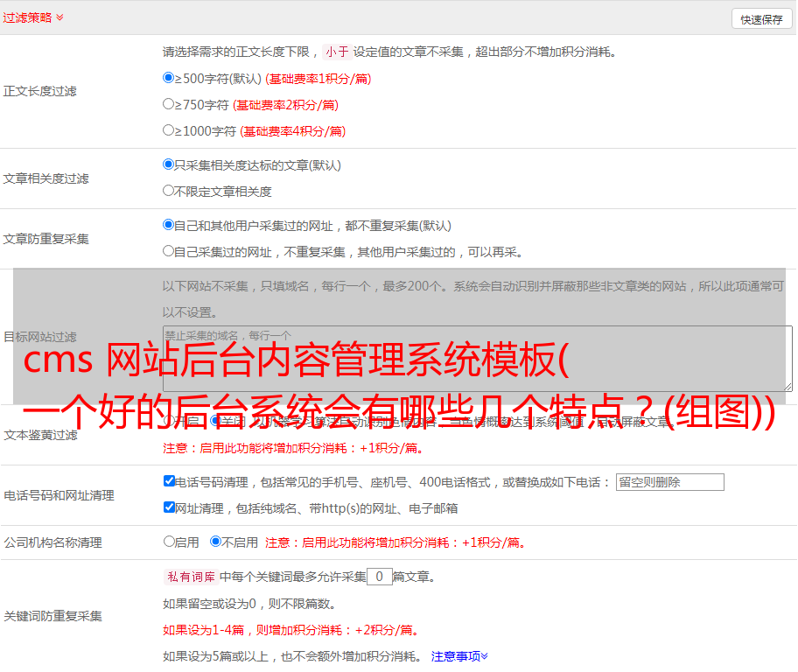798x672 pixels.
Task: Select the ≥750字符 length option
Action: coord(169,104)
